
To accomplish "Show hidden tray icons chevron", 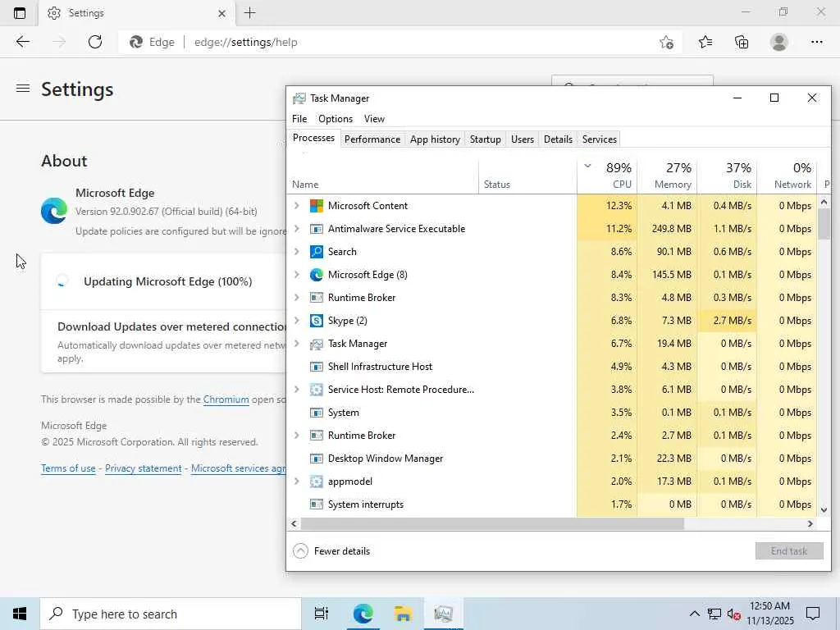I will [x=694, y=614].
